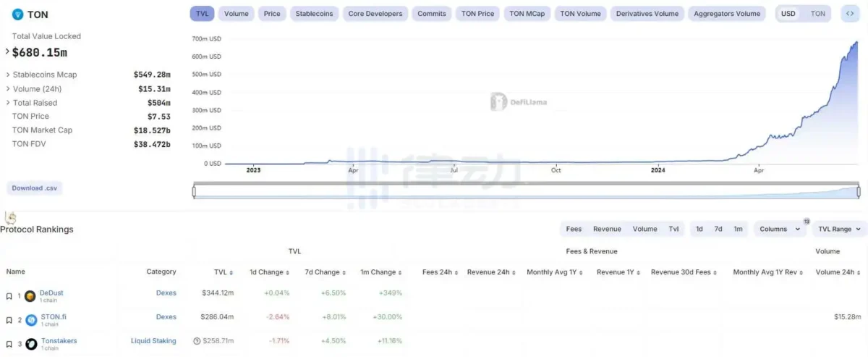Open the Liquid Staking category link
Image resolution: width=868 pixels, height=357 pixels.
(x=153, y=341)
